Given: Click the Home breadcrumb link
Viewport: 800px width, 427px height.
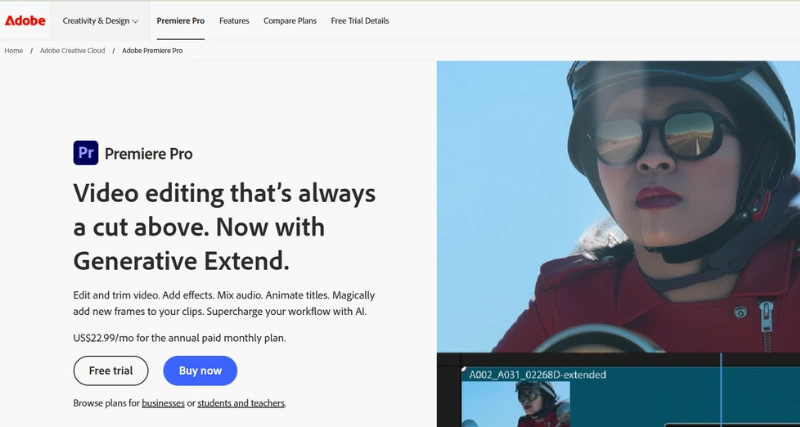Looking at the screenshot, I should pos(14,50).
